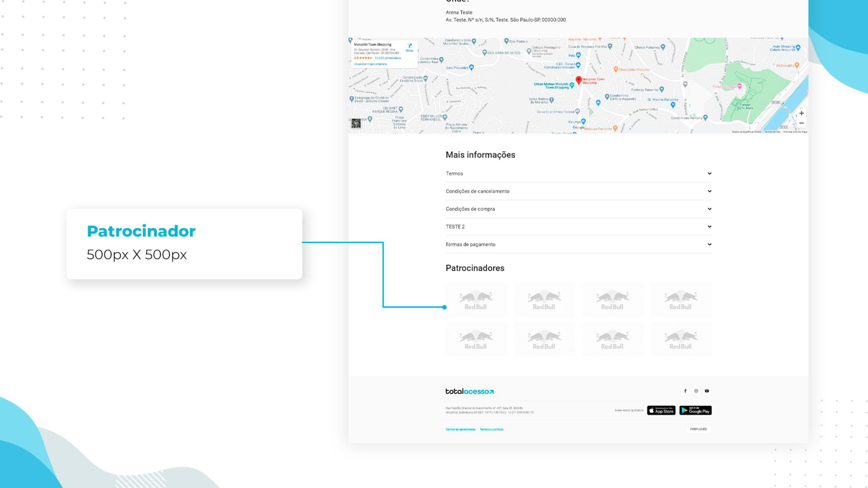Click Visualizar mapa ampliado link
This screenshot has height=488, width=868.
coord(370,64)
